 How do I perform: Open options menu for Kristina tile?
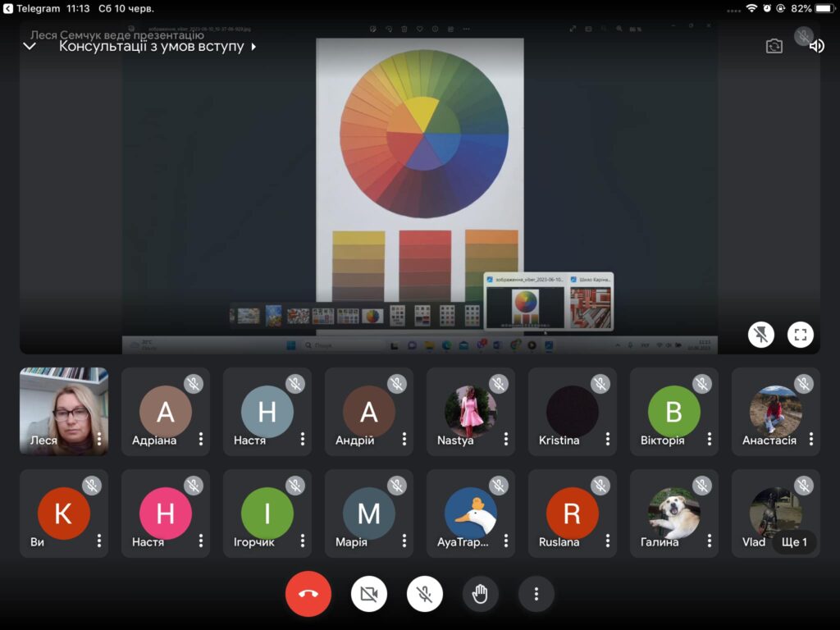click(608, 440)
